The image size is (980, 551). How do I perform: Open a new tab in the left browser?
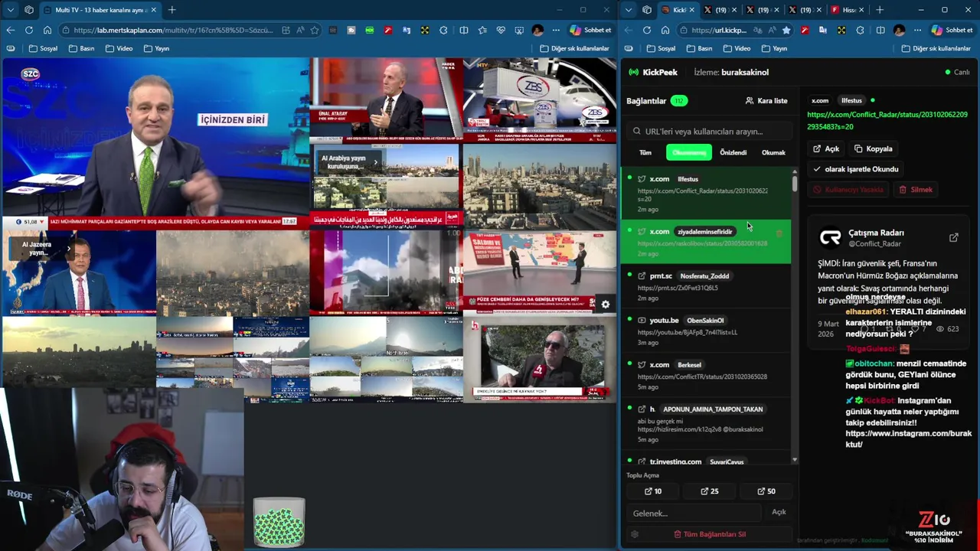(x=171, y=10)
